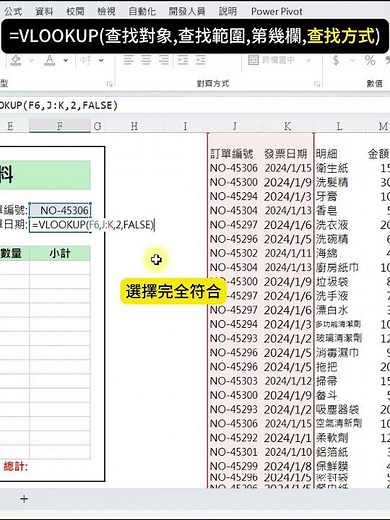390x520 pixels.
Task: Open the font color dropdown arrow
Action: point(66,60)
